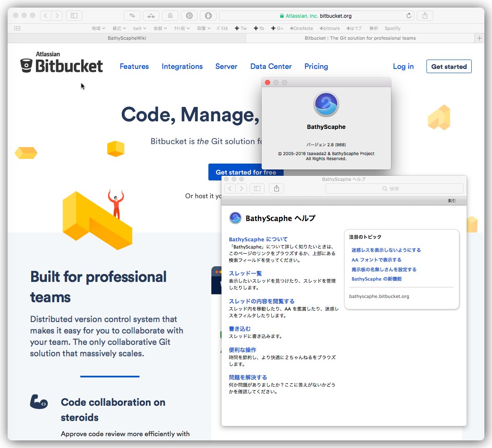Go back in the Safari window
The height and width of the screenshot is (448, 492).
(x=46, y=15)
